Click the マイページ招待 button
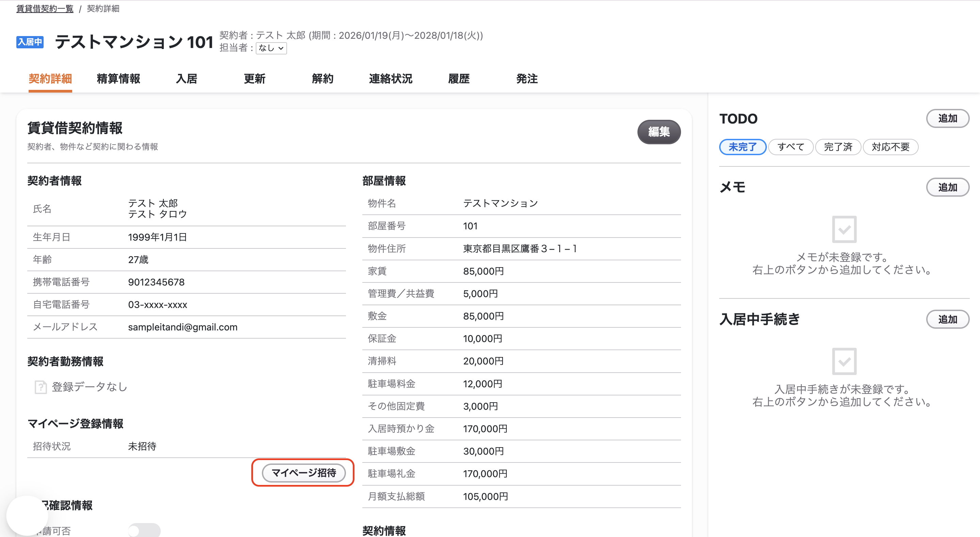 click(x=304, y=473)
